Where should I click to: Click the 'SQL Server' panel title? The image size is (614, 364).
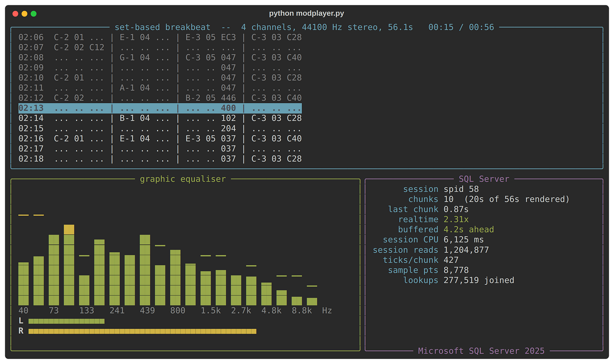tap(484, 179)
